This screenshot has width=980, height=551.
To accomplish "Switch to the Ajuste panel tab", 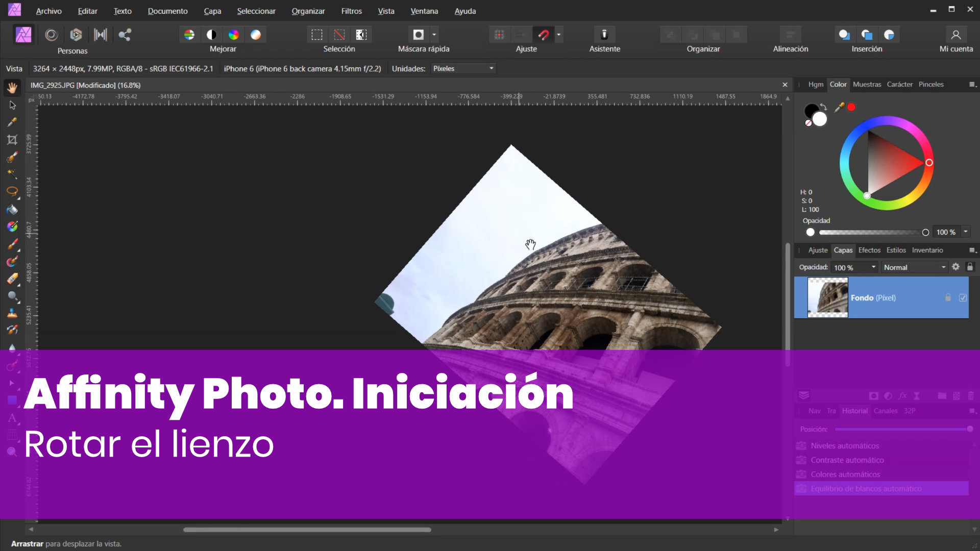I will pyautogui.click(x=818, y=250).
